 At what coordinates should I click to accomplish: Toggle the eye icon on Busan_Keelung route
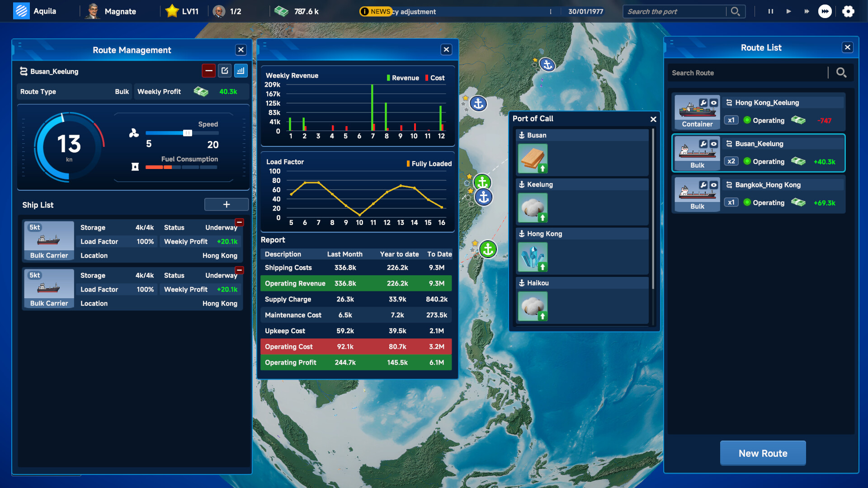pyautogui.click(x=713, y=144)
